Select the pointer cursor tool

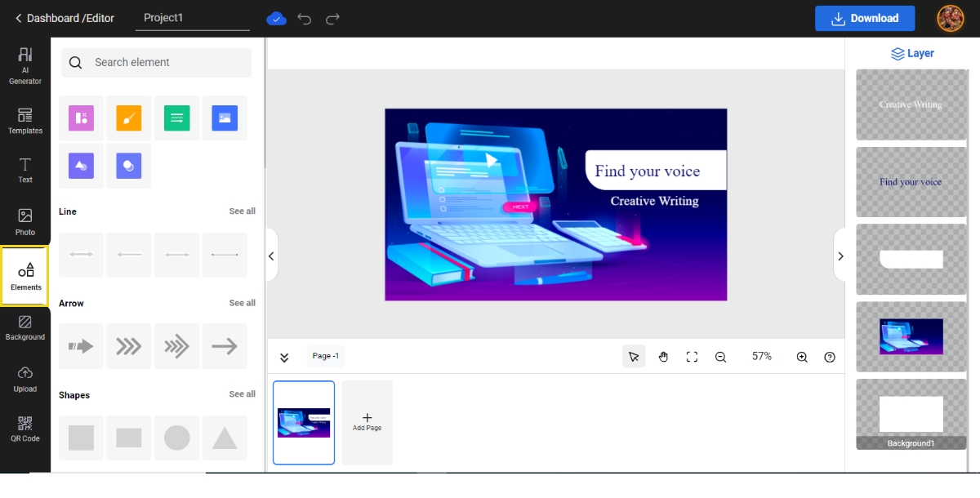tap(634, 357)
